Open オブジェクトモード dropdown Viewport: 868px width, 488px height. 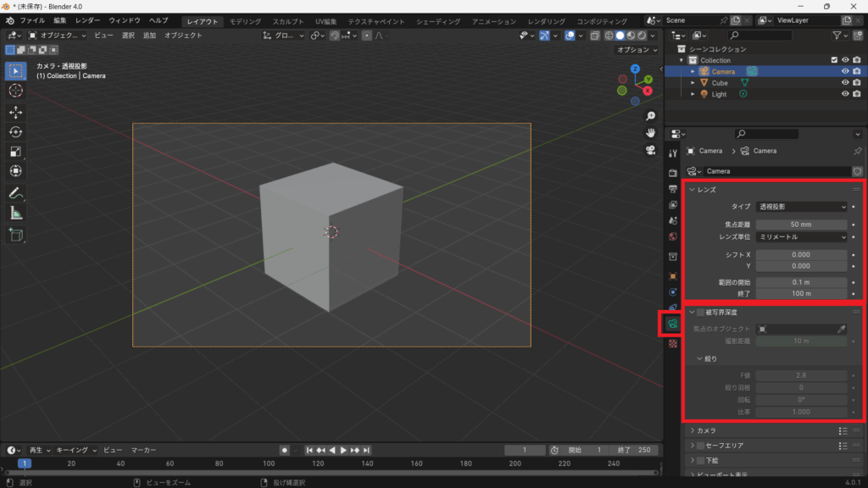click(58, 36)
